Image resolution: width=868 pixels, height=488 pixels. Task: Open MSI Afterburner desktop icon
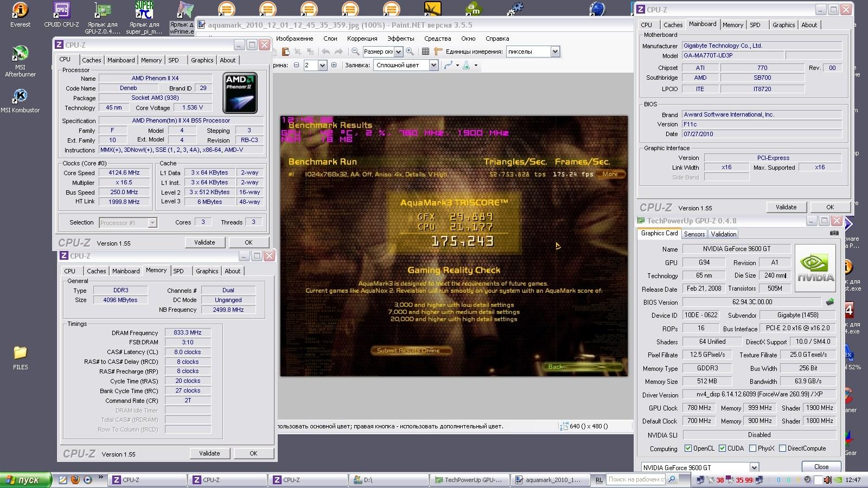[20, 61]
